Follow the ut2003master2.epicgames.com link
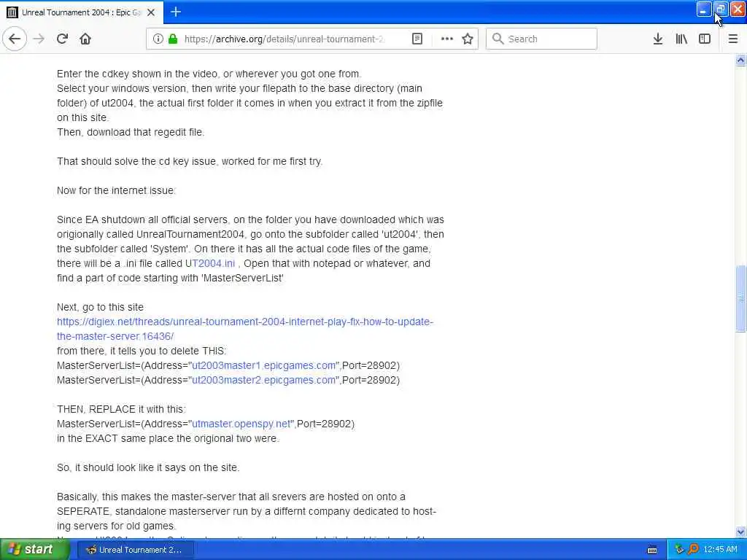This screenshot has width=747, height=560. 264,380
